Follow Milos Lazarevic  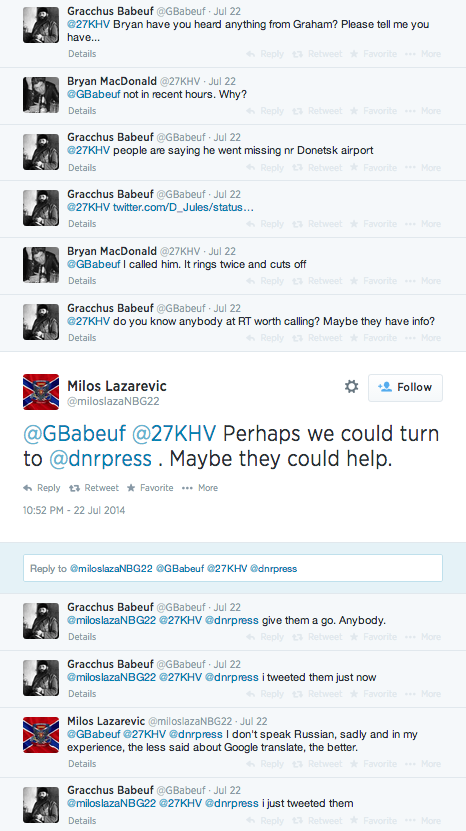point(405,387)
